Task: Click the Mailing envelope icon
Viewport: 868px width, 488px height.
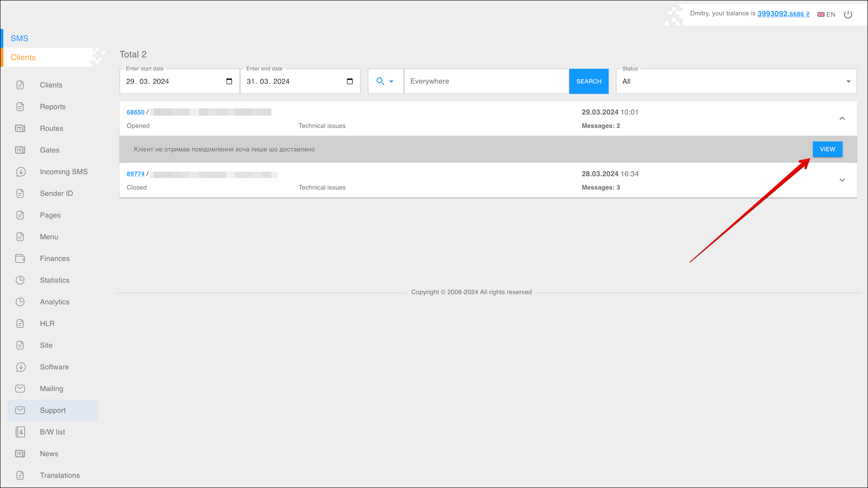Action: (x=20, y=389)
